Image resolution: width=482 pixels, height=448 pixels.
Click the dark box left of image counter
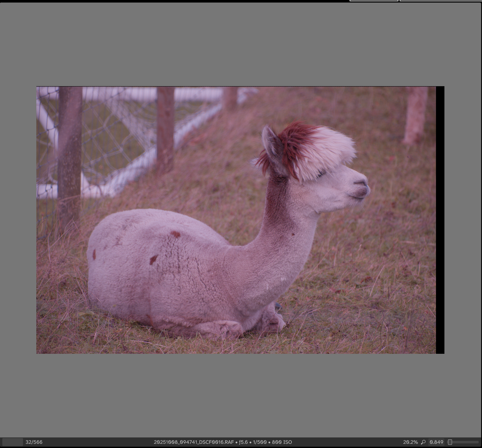click(13, 442)
